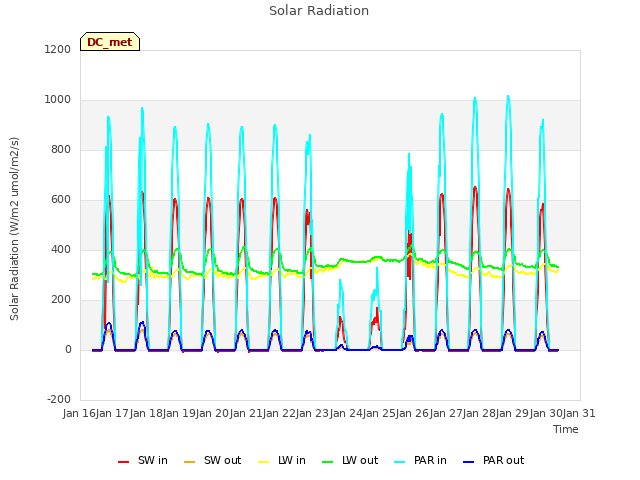640x480 pixels.
Task: Click the 200 y-axis tick label
Action: click(x=61, y=300)
